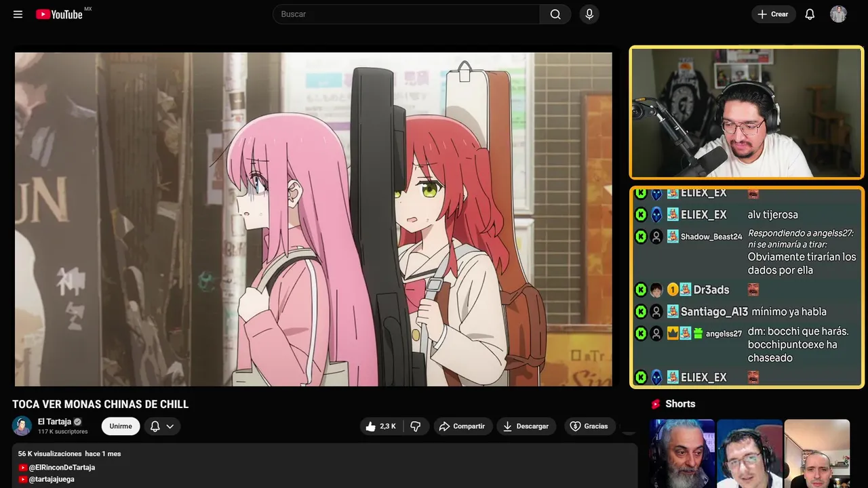Open the notifications bell in header

pyautogui.click(x=810, y=14)
